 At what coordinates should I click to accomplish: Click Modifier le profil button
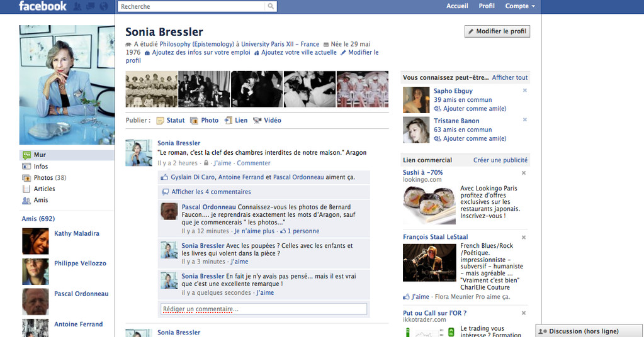click(x=497, y=31)
